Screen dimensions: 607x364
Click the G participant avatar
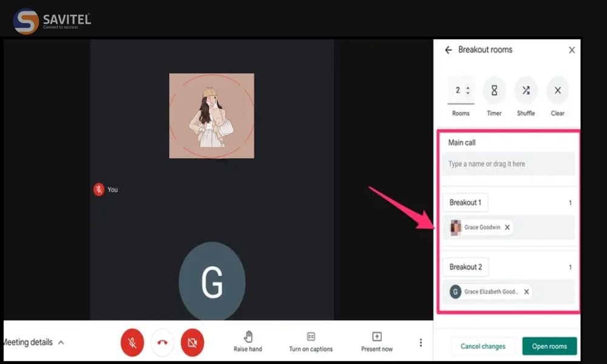tap(212, 282)
